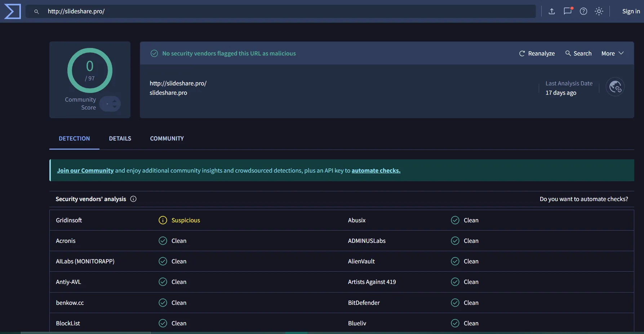Vote down on community score
Screen dimensions: 644x334
point(115,107)
